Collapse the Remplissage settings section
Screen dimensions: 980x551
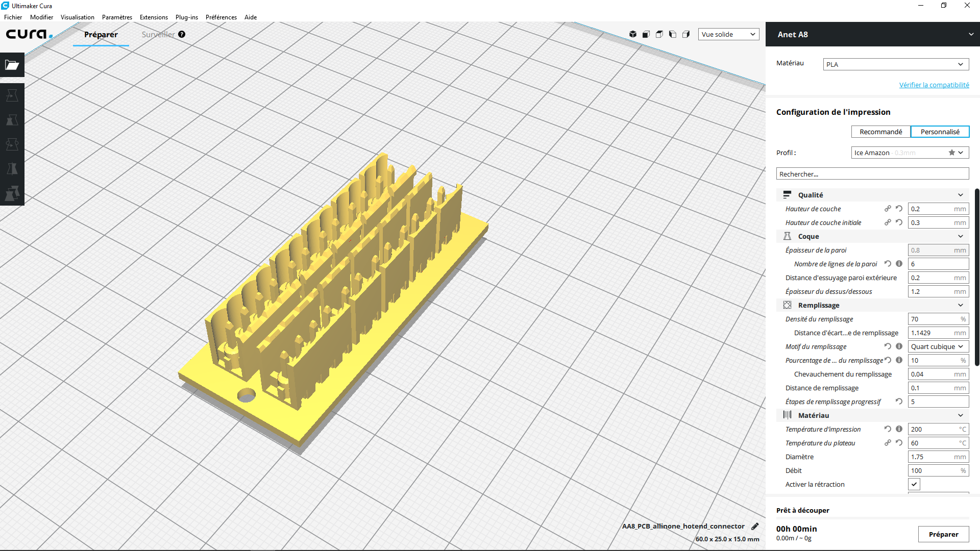(872, 305)
